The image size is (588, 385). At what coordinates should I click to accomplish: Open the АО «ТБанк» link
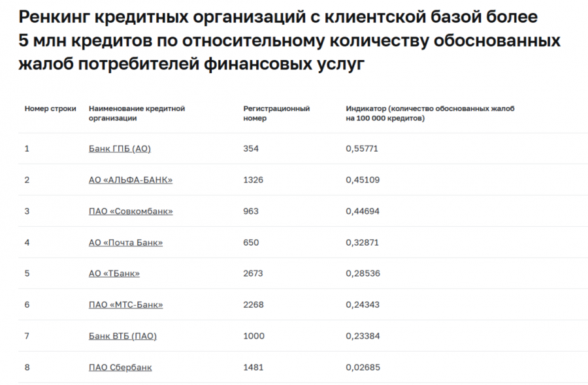click(114, 273)
